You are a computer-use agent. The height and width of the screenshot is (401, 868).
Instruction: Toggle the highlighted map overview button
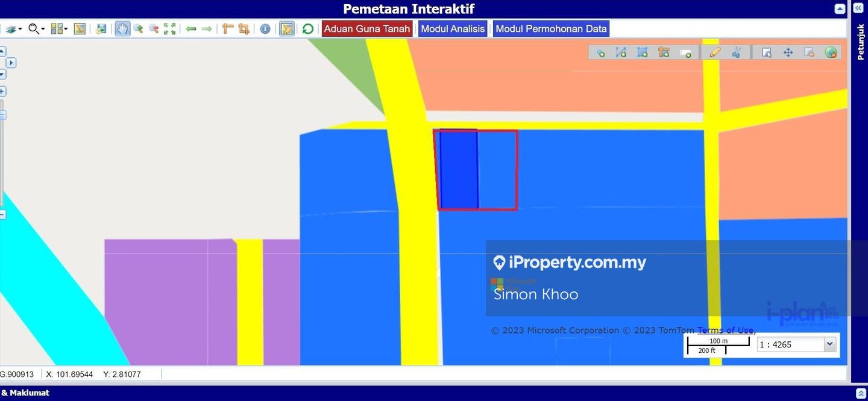(x=287, y=29)
